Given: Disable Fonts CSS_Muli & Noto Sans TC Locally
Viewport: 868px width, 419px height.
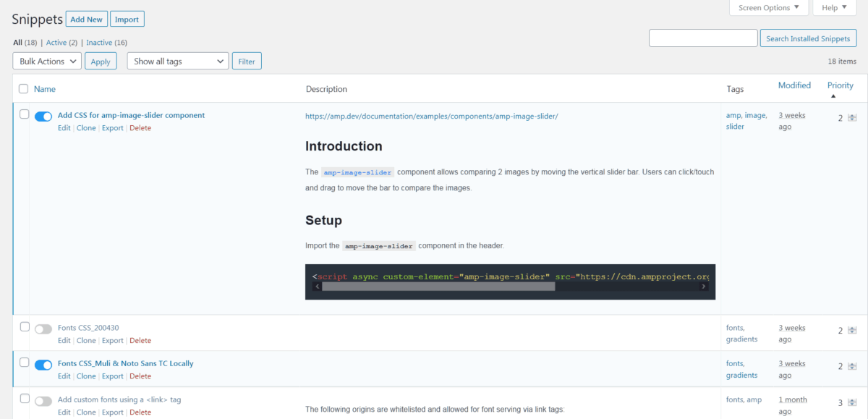Looking at the screenshot, I should 43,365.
